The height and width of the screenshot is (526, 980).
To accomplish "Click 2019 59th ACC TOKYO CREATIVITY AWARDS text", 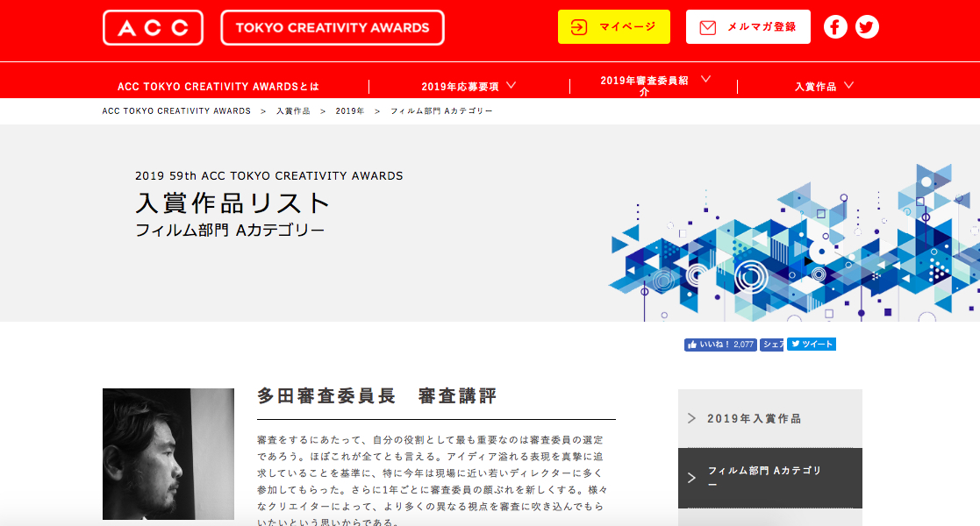I will tap(268, 176).
